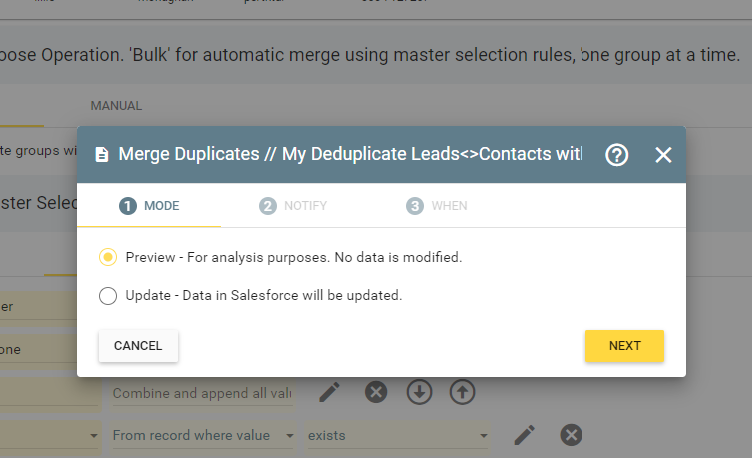Viewport: 753px width, 458px height.
Task: Edit the 'exists' rule with pencil icon
Action: tap(525, 435)
